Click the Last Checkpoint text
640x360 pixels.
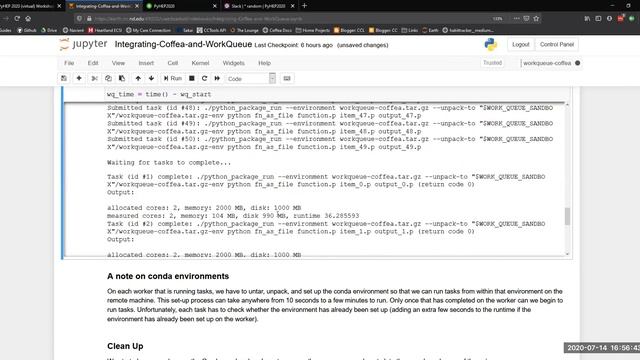coord(293,45)
